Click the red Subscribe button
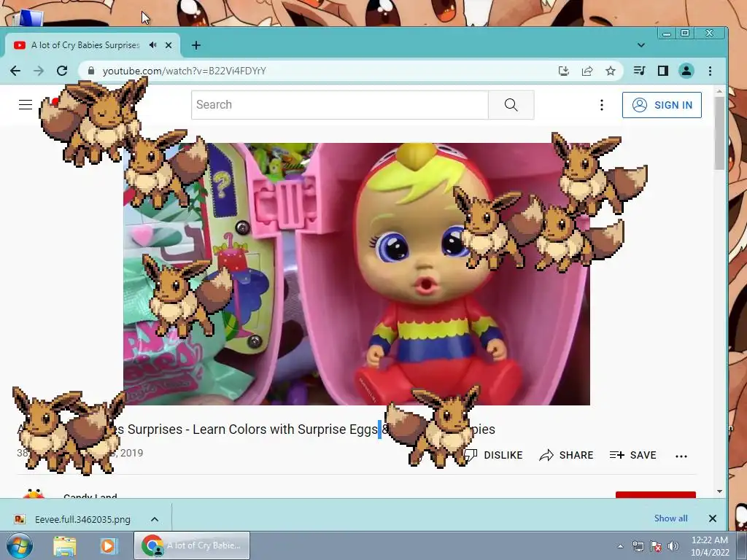 pos(656,495)
